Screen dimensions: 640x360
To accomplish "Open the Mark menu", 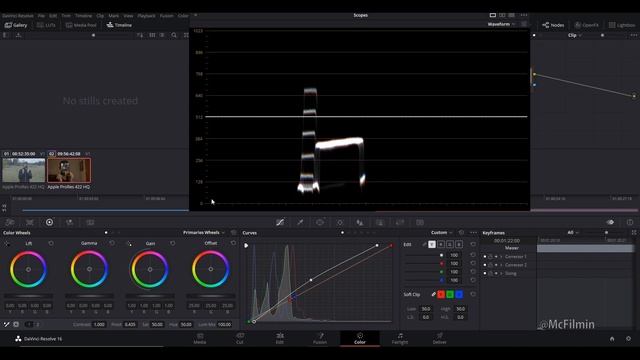I will [x=113, y=16].
